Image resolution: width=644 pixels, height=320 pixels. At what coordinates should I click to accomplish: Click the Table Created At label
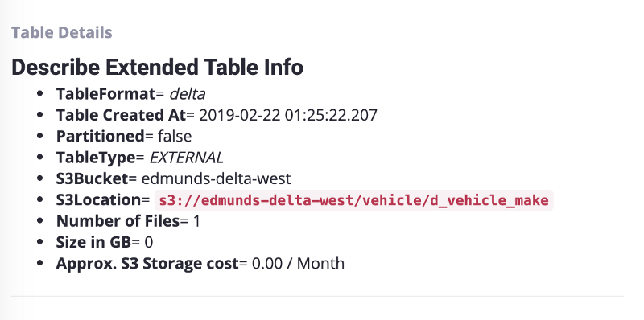point(122,115)
